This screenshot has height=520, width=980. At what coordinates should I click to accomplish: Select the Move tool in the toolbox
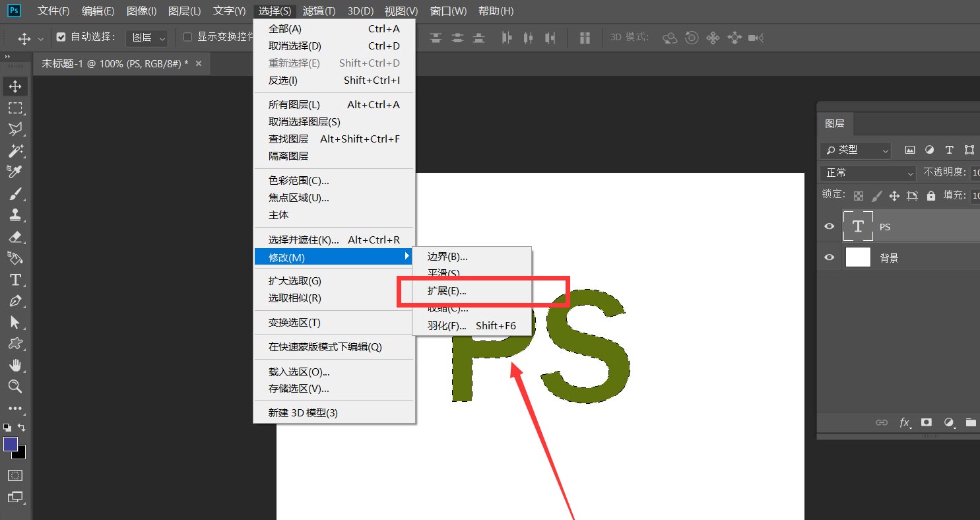tap(15, 86)
